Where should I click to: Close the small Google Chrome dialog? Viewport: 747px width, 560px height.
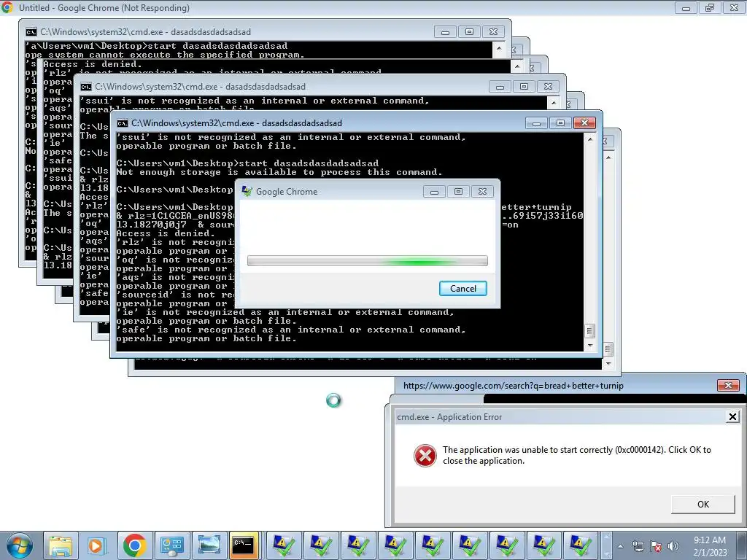tap(482, 192)
